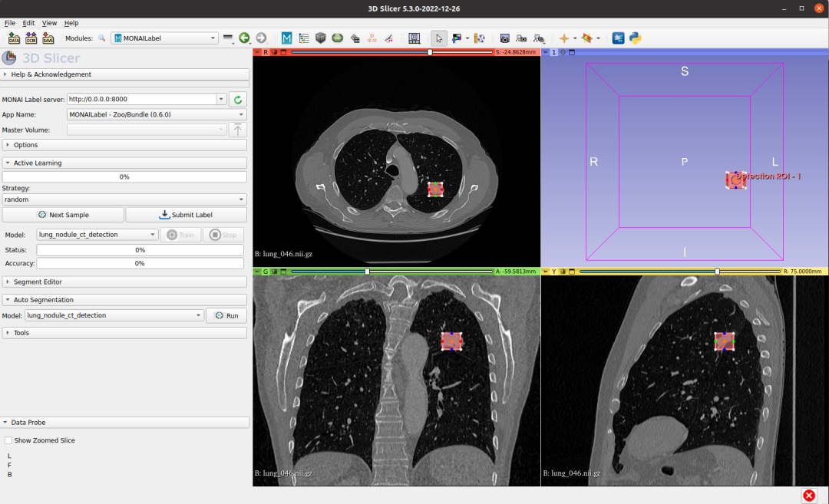The height and width of the screenshot is (504, 829).
Task: Pin the 3D view controller
Action: pos(546,52)
